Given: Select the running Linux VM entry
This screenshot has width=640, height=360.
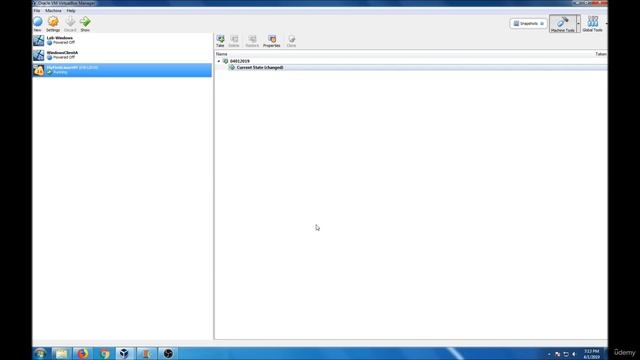Looking at the screenshot, I should [x=122, y=70].
